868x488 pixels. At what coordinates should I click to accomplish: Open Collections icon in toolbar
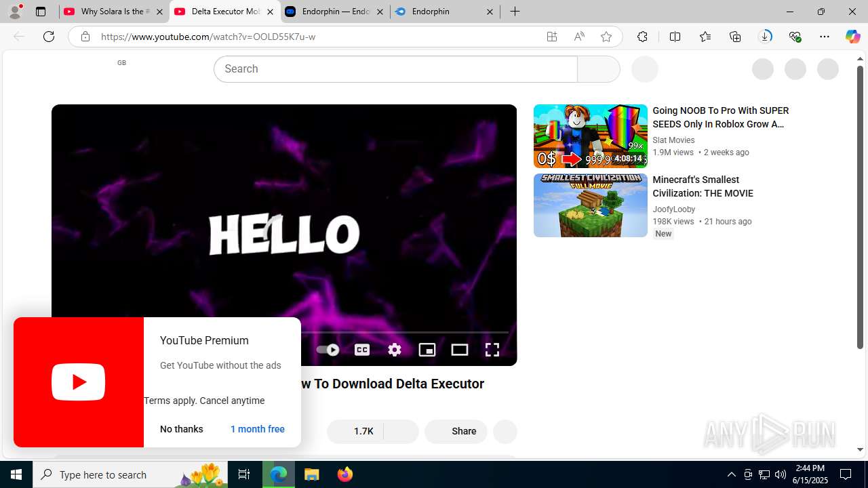tap(735, 37)
